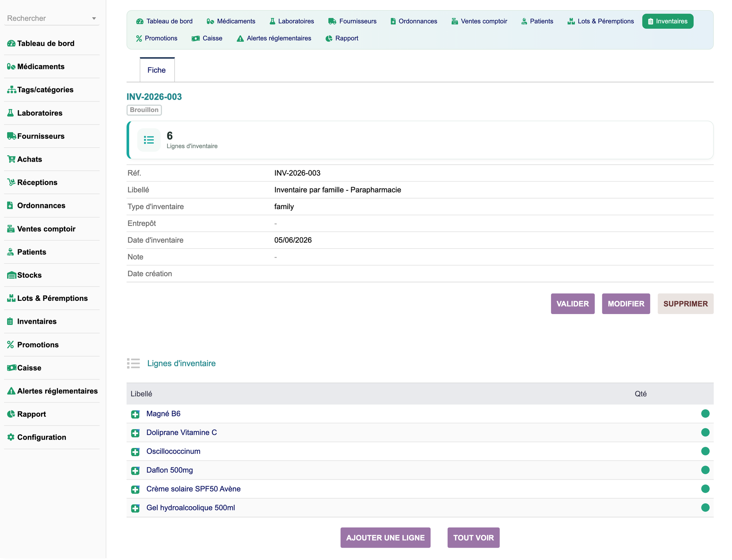
Task: Click green status dot for Gel hydroalcoolique 500ml
Action: (705, 508)
